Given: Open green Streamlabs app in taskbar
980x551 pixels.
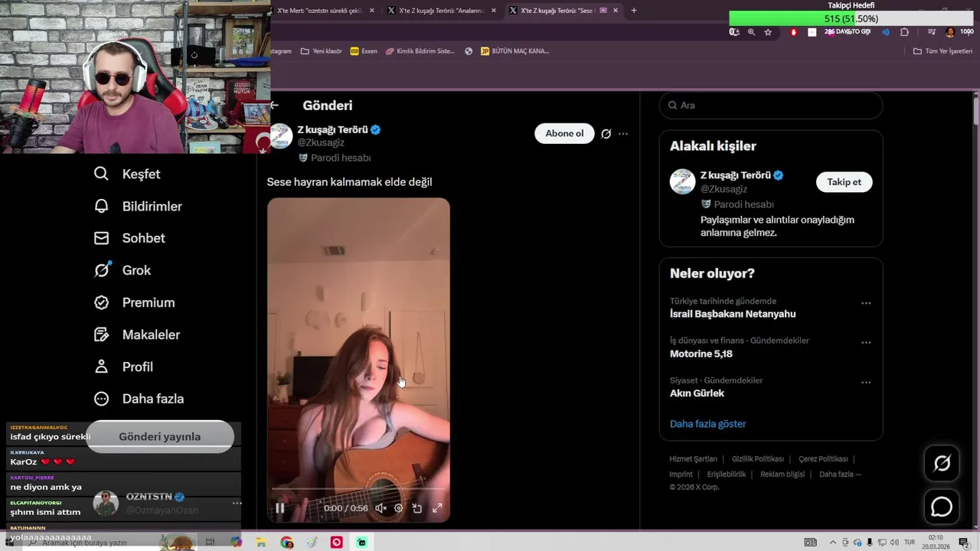Looking at the screenshot, I should 361,543.
